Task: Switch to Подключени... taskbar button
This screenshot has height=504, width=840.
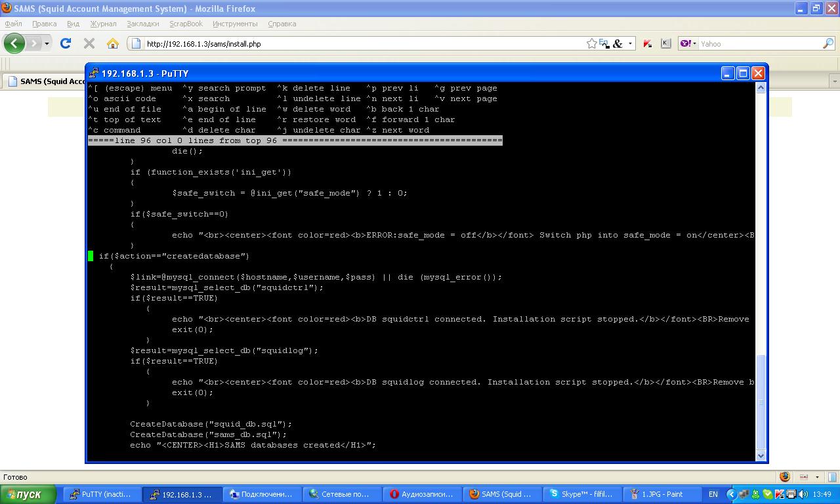Action: click(262, 494)
